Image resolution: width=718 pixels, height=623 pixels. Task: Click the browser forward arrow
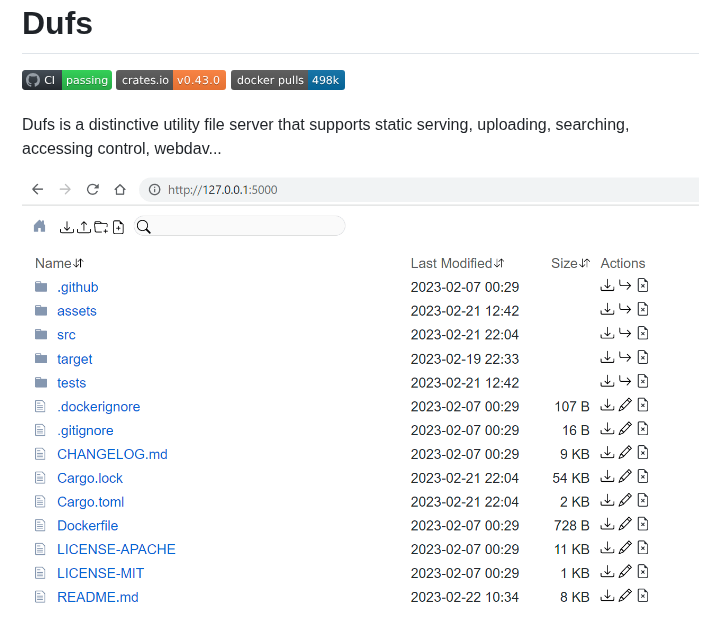tap(65, 190)
